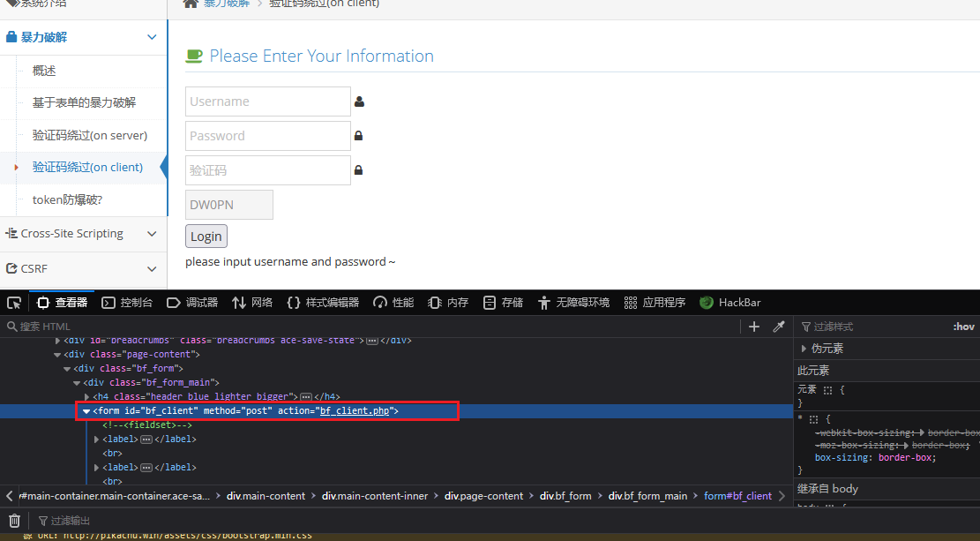Open the bf_client.php action link

pos(355,411)
